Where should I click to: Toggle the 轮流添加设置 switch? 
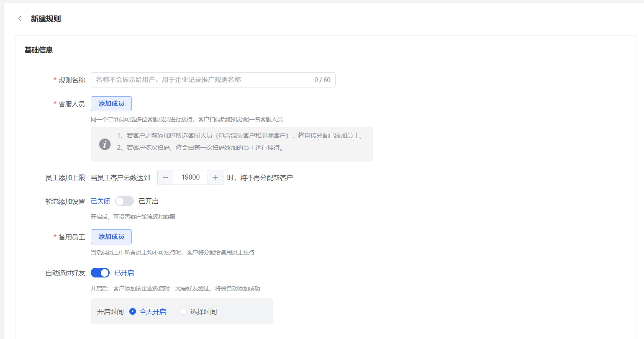tap(124, 201)
